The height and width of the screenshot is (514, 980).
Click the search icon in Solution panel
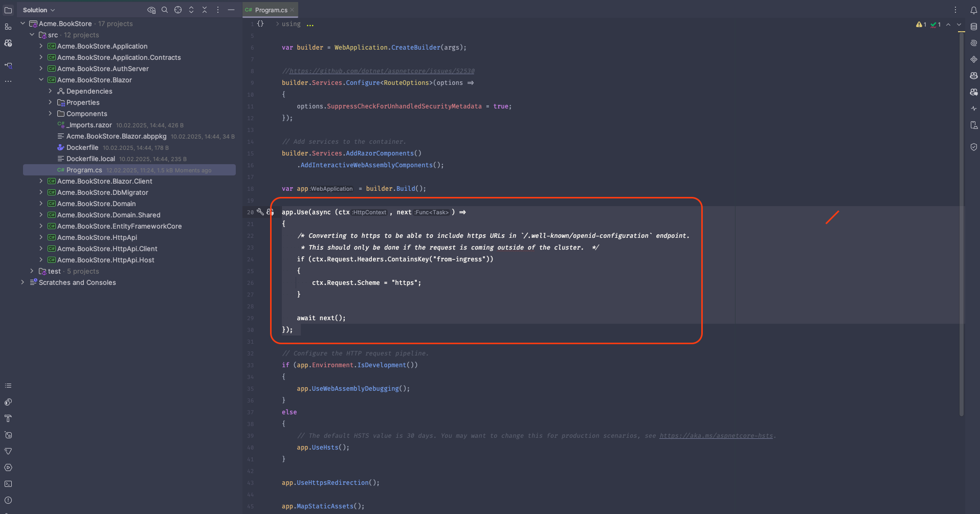(165, 10)
